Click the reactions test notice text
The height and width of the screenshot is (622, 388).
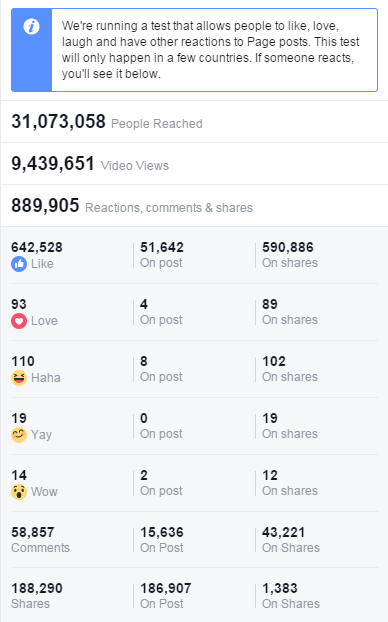click(x=210, y=50)
